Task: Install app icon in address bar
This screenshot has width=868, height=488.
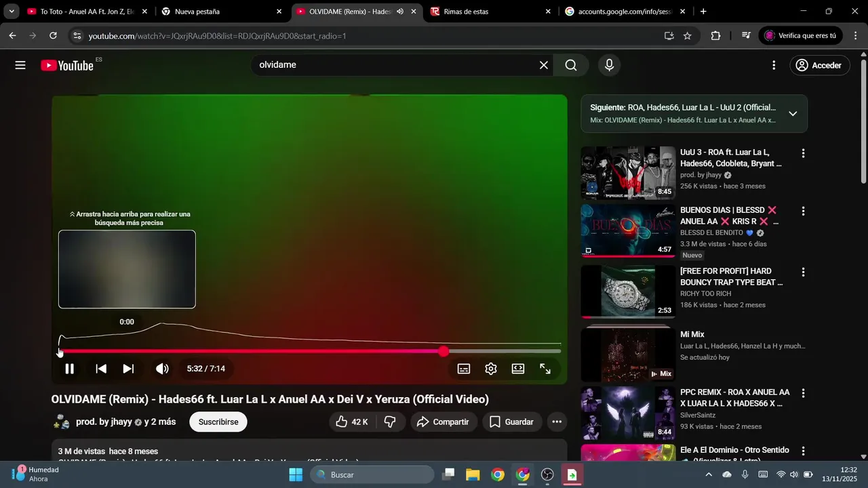Action: coord(669,36)
